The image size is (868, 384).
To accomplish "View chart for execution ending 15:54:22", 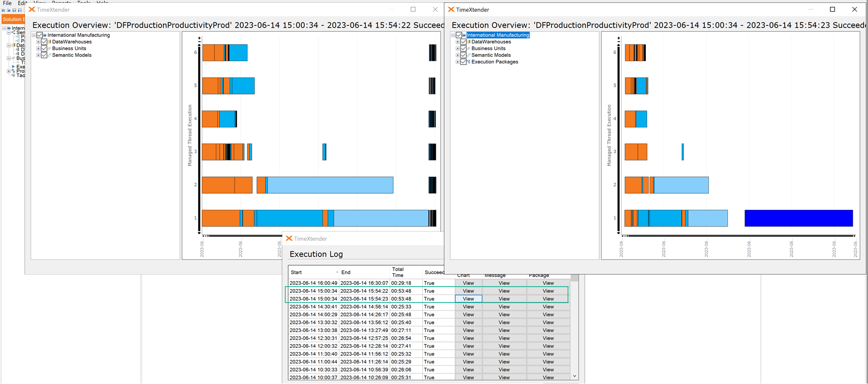I will 469,291.
